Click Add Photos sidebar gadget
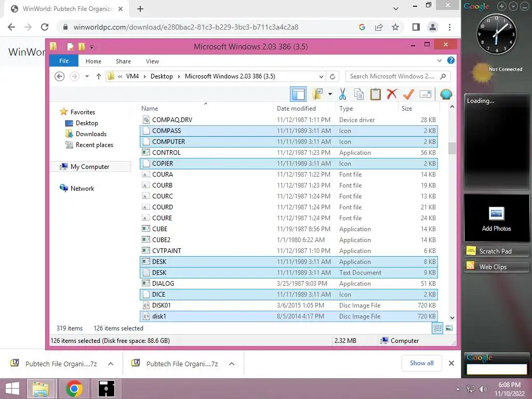 click(x=496, y=218)
